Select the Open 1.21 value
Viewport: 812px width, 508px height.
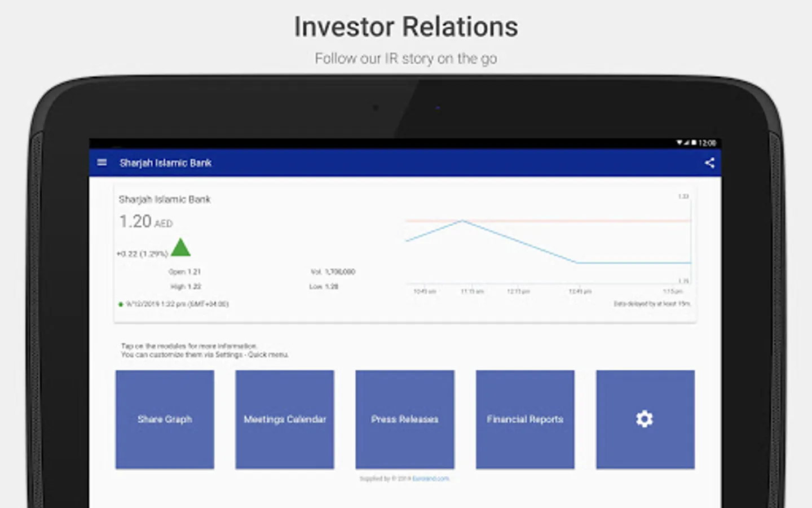[185, 272]
